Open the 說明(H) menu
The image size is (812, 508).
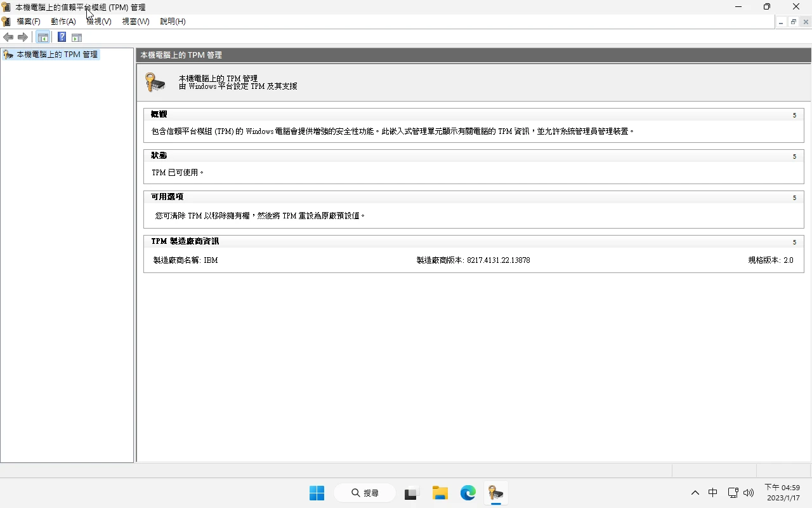click(173, 22)
